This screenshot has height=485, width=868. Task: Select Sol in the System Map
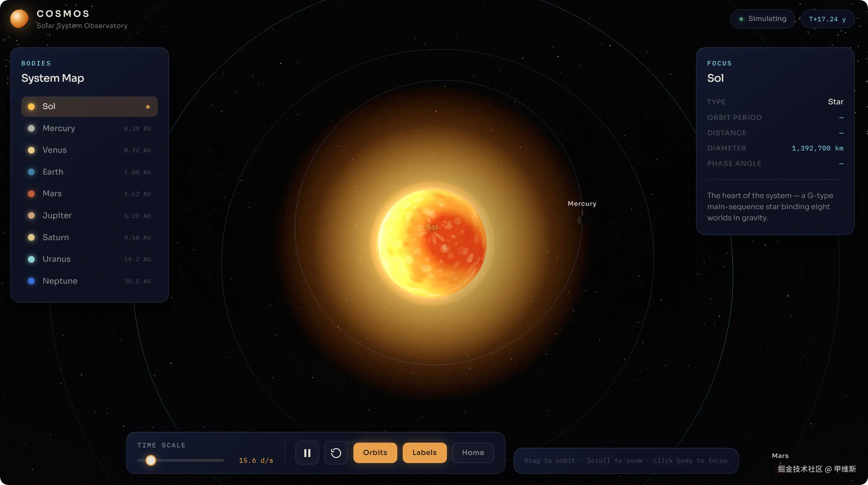(x=89, y=107)
